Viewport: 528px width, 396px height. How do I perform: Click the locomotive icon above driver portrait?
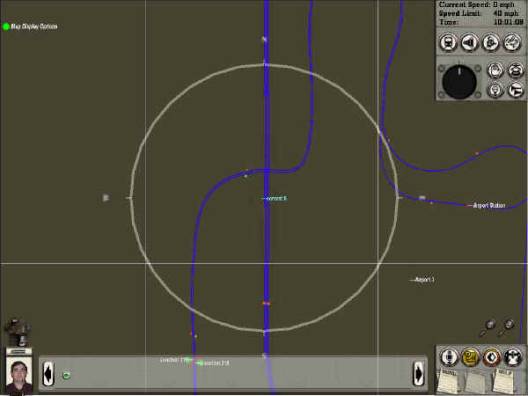click(19, 332)
